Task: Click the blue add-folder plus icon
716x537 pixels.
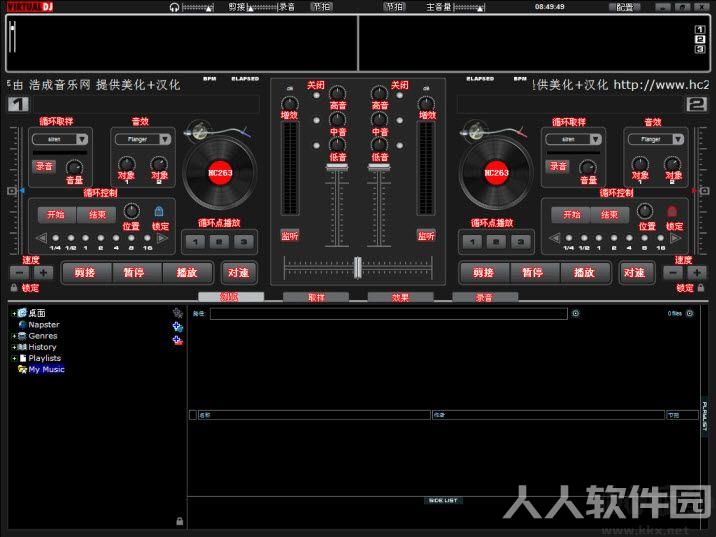Action: 178,326
